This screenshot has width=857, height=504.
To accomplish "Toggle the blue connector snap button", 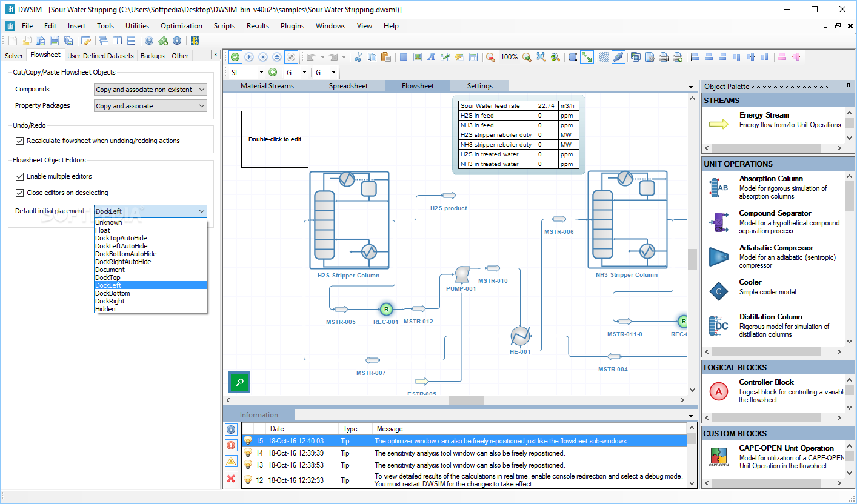I will 618,57.
